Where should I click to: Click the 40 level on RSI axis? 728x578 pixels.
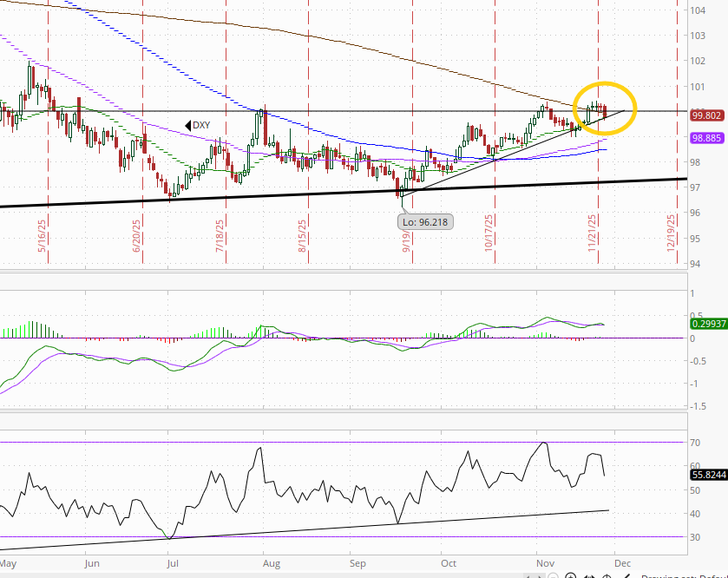tap(695, 514)
